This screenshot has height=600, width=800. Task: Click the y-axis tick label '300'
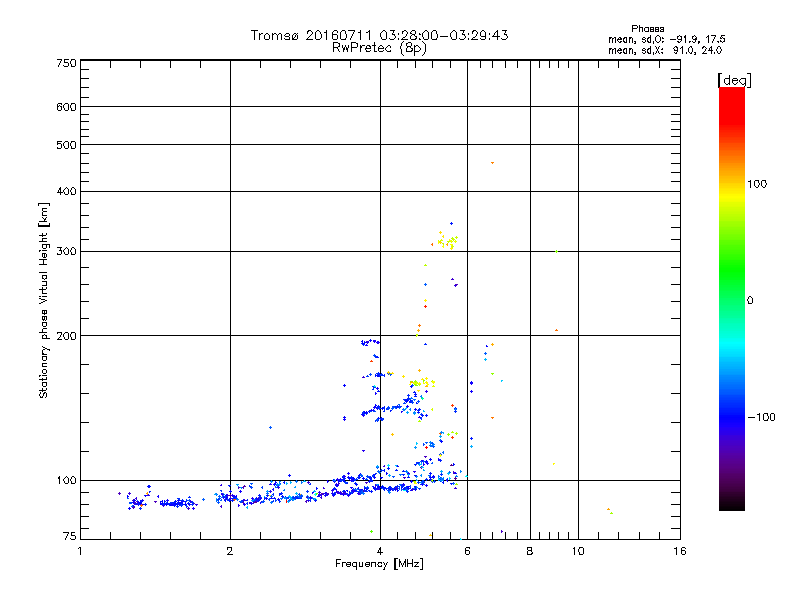(x=66, y=252)
